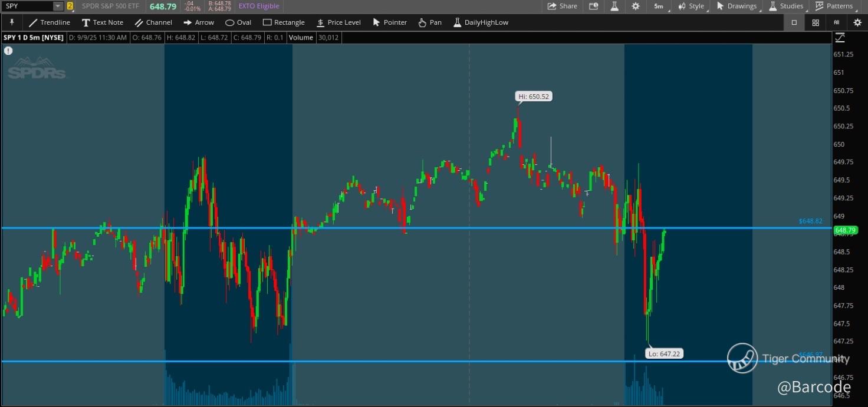This screenshot has height=407, width=868.
Task: Pin the drawing toolbar with the pushpin icon
Action: [x=11, y=22]
